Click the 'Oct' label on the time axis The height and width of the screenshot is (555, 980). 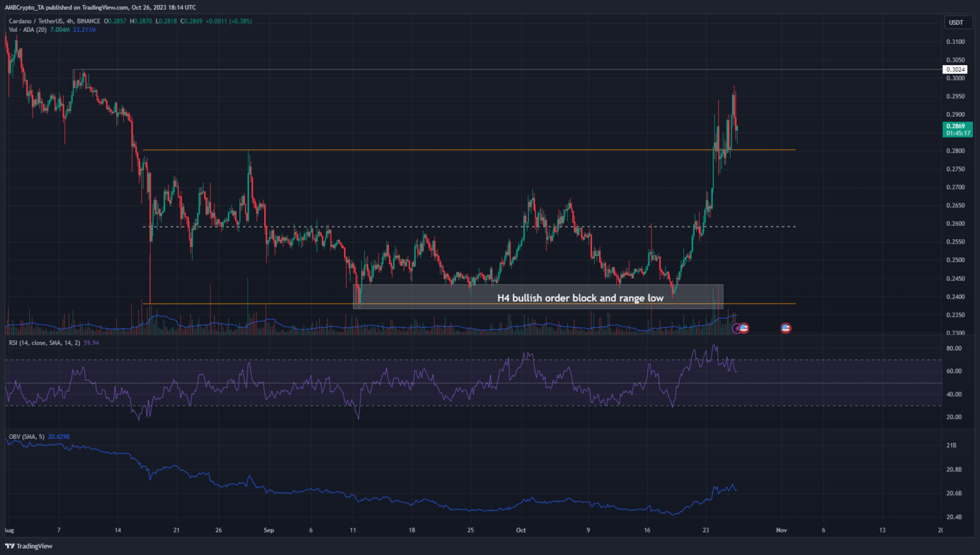[521, 530]
